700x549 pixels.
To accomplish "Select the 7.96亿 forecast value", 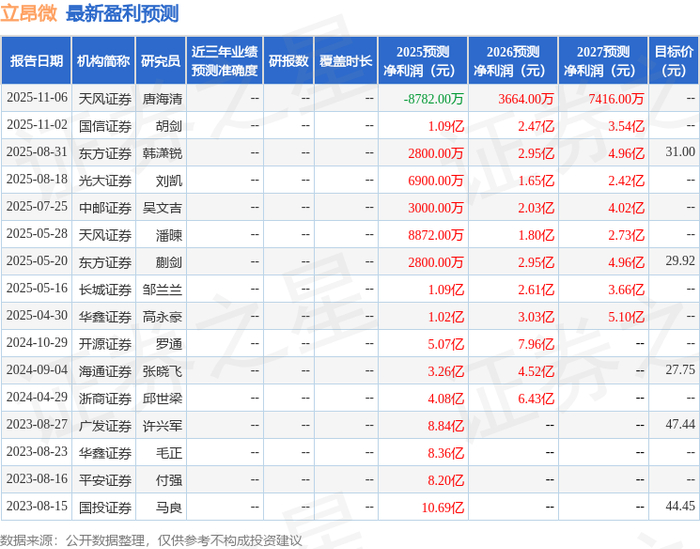I will coord(536,344).
